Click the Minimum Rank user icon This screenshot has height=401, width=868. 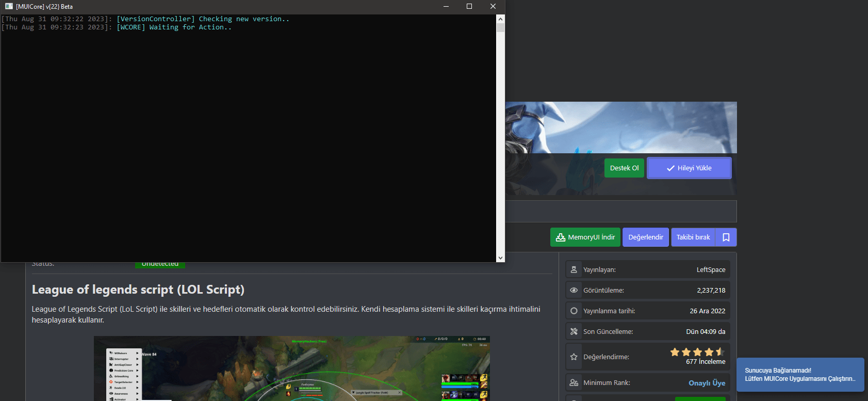tap(574, 382)
